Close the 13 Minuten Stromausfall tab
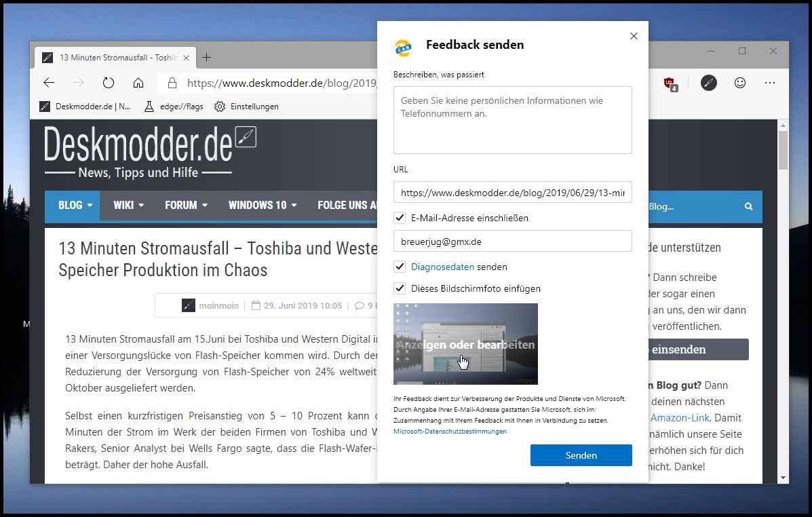 point(187,58)
